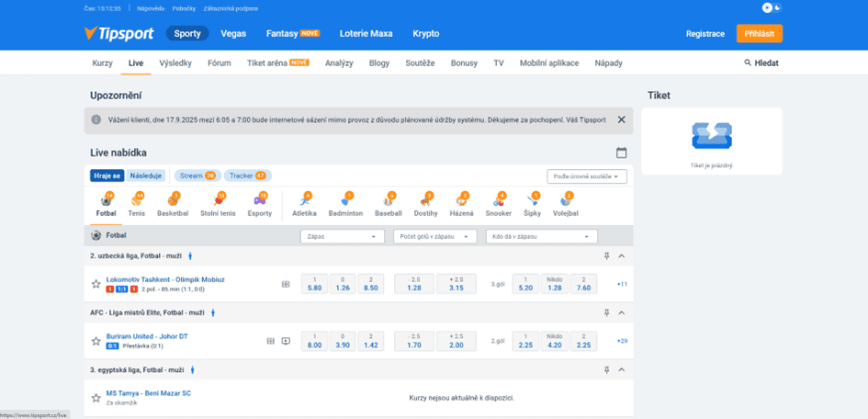Open the Nápověda help link
This screenshot has height=419, width=868.
149,8
